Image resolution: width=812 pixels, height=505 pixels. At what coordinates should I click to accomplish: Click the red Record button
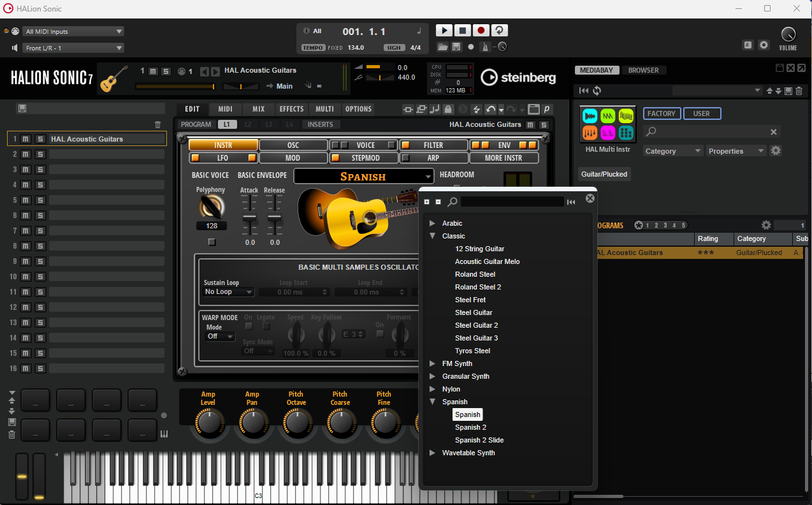click(x=481, y=31)
